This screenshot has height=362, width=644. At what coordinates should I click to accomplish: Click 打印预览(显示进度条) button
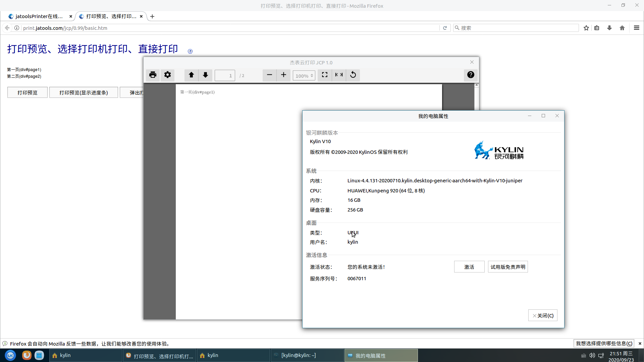click(x=84, y=93)
